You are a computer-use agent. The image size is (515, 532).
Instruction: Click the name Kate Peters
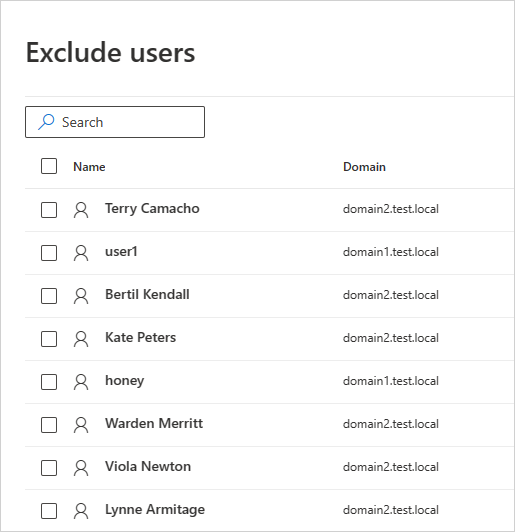point(140,338)
